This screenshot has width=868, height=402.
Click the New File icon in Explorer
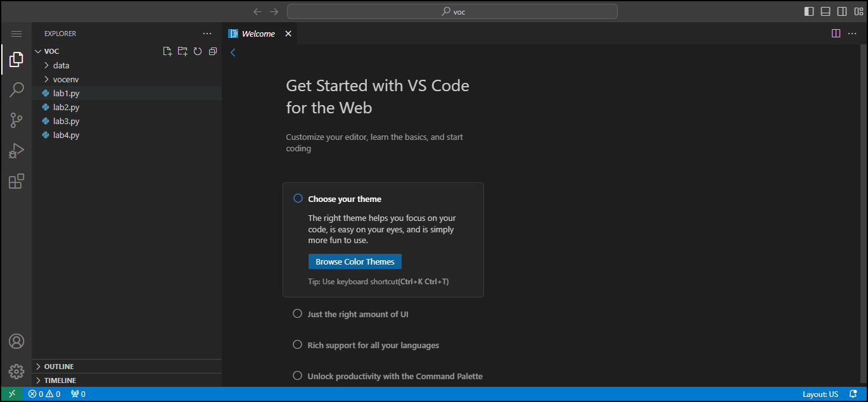(167, 51)
